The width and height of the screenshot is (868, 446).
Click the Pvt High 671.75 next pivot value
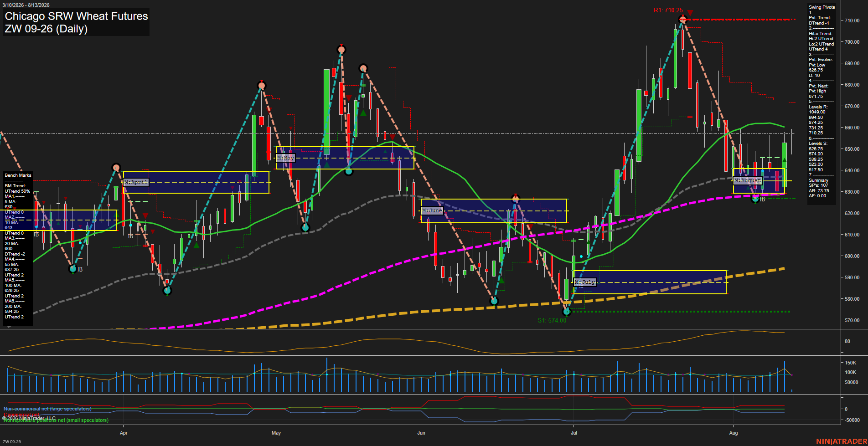pyautogui.click(x=817, y=94)
